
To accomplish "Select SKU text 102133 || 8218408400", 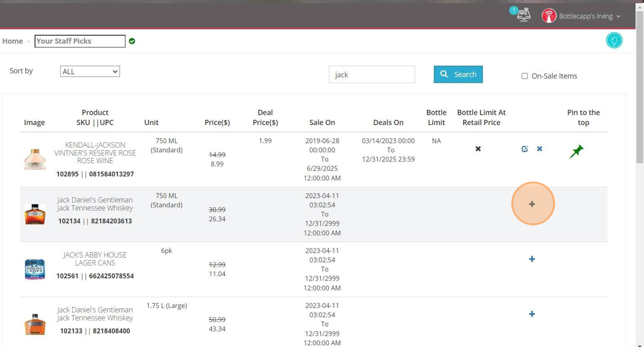I will [x=95, y=331].
